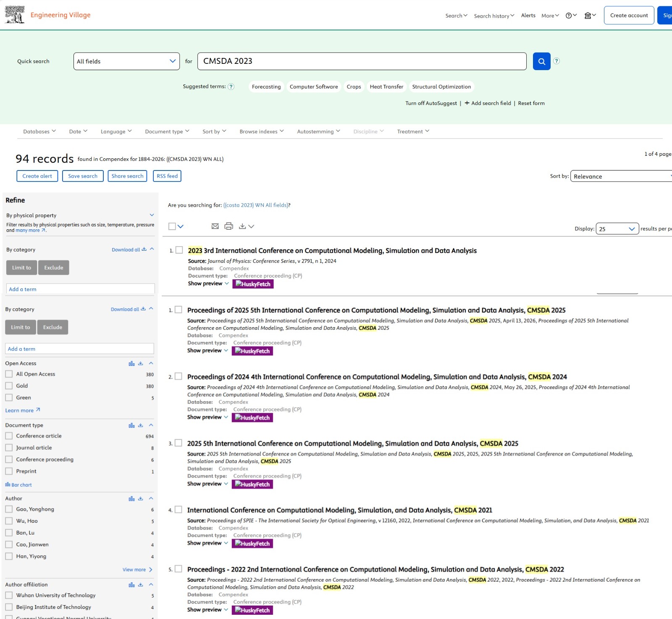Tick the Journal article checkbox
Viewport: 672px width, 619px height.
(x=9, y=448)
